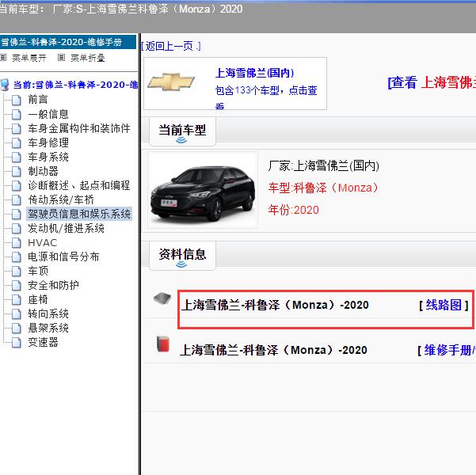Click the 菜单折叠 list icon
The image size is (476, 475).
click(x=61, y=57)
